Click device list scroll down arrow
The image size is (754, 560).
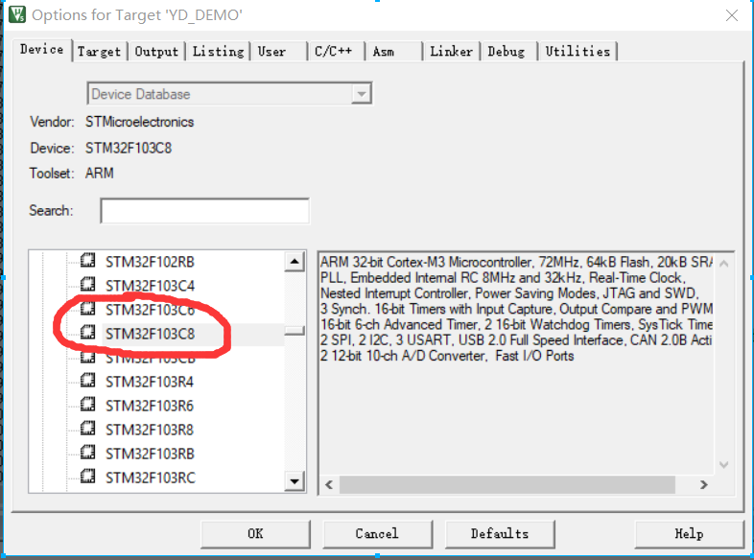pos(295,480)
